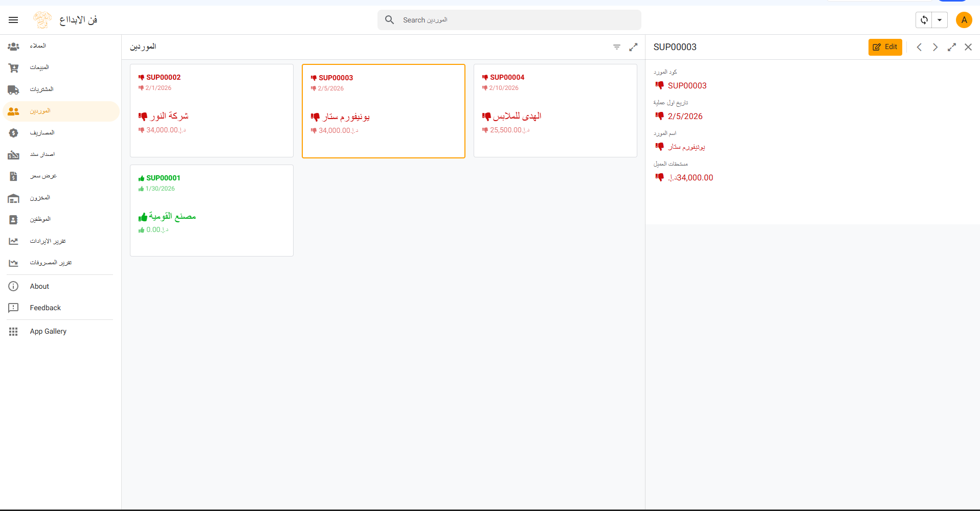Go to next record with right chevron

pos(935,47)
